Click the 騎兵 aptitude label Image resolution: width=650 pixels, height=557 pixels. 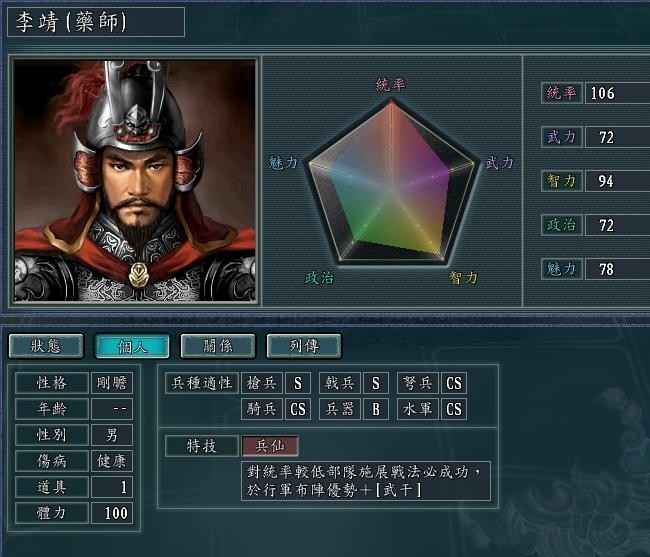(262, 409)
